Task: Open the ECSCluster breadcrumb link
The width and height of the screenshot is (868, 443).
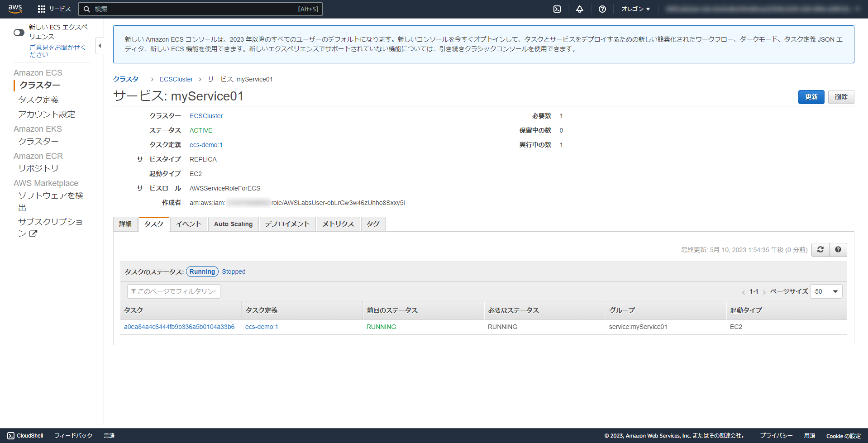Action: pos(176,79)
